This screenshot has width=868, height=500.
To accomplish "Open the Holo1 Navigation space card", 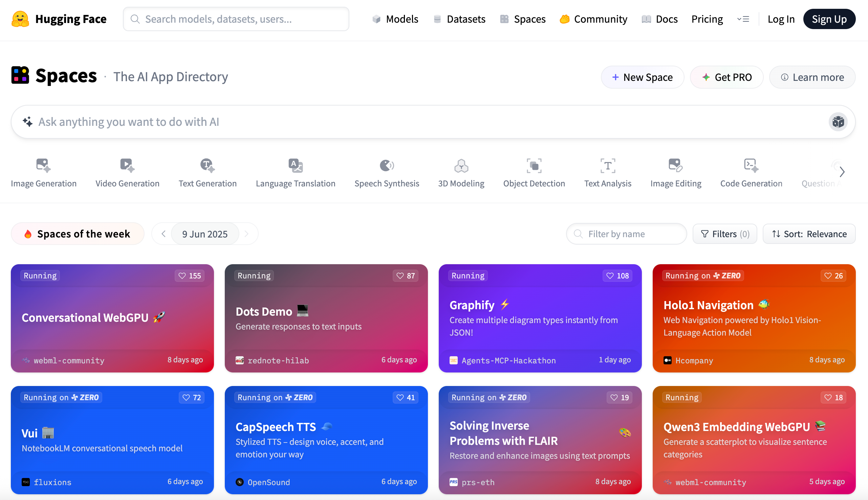I will point(754,318).
